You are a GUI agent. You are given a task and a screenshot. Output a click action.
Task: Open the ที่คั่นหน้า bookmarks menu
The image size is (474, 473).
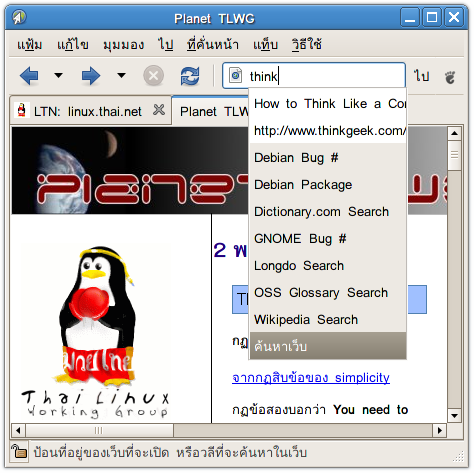click(213, 45)
